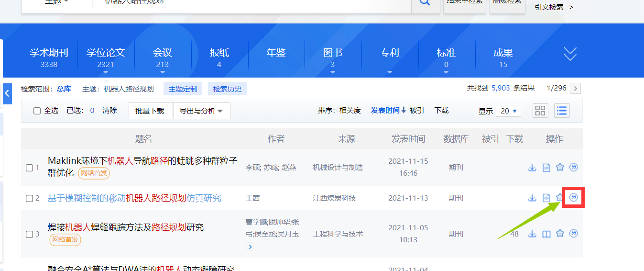
Task: Open the source 江西煤炭科技
Action: pos(334,198)
